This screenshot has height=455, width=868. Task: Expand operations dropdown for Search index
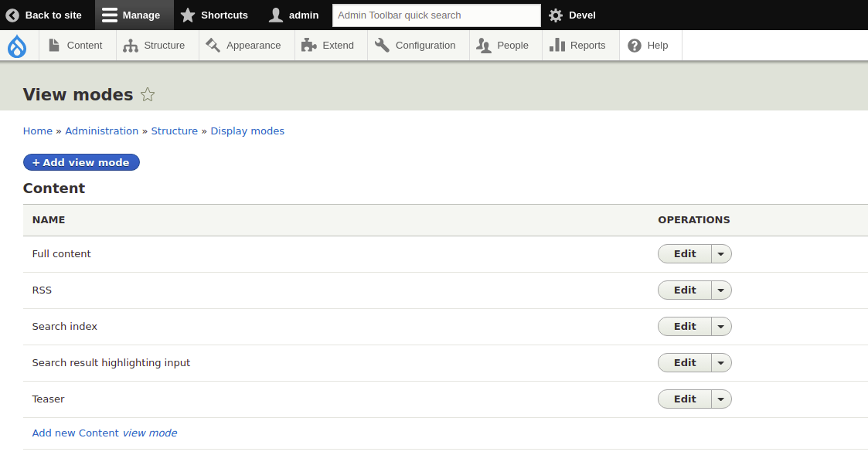[720, 327]
